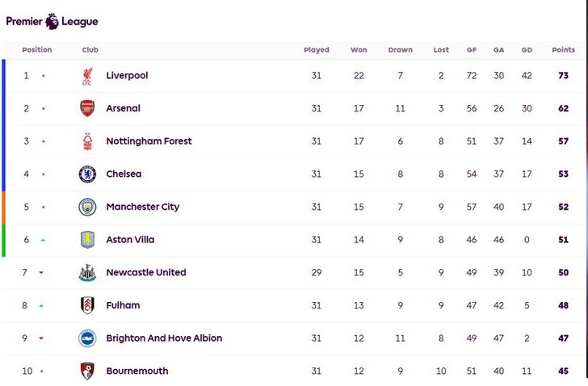
Task: Select the Brighton seagull crest
Action: tap(87, 338)
